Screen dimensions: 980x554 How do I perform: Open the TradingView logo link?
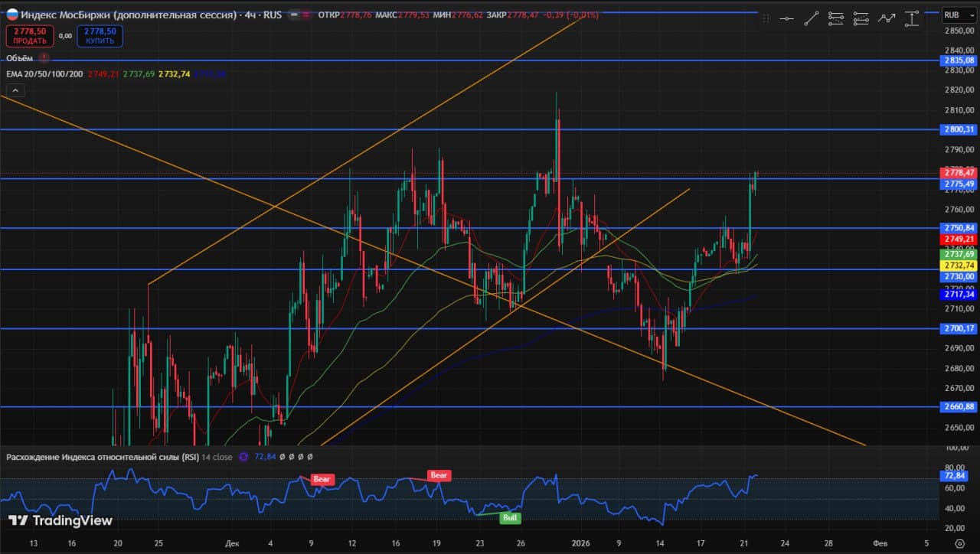pyautogui.click(x=60, y=521)
